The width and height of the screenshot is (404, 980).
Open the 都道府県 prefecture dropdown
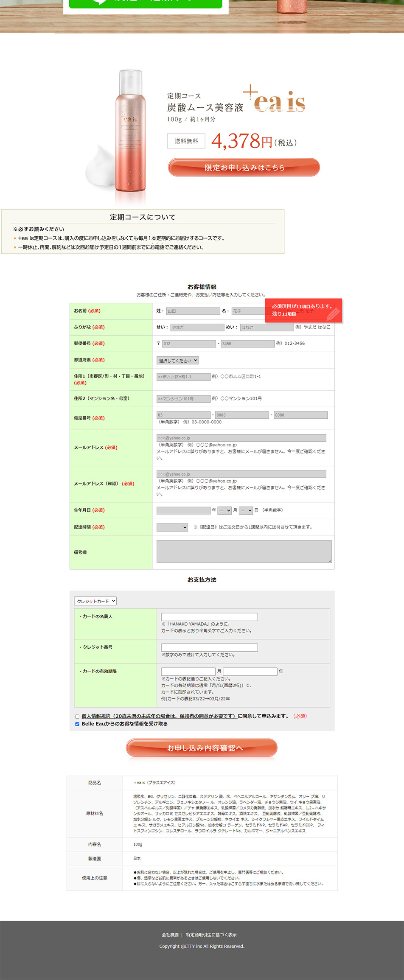click(177, 360)
